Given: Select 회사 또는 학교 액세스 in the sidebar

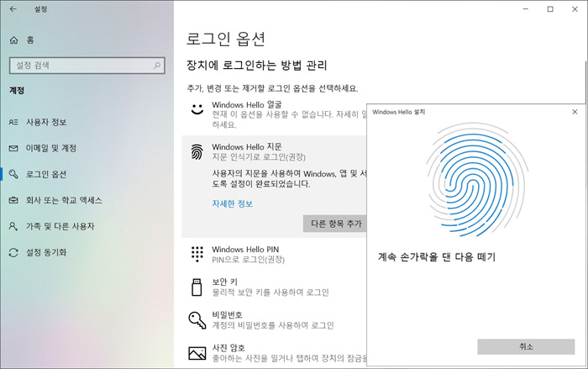Looking at the screenshot, I should 87,200.
